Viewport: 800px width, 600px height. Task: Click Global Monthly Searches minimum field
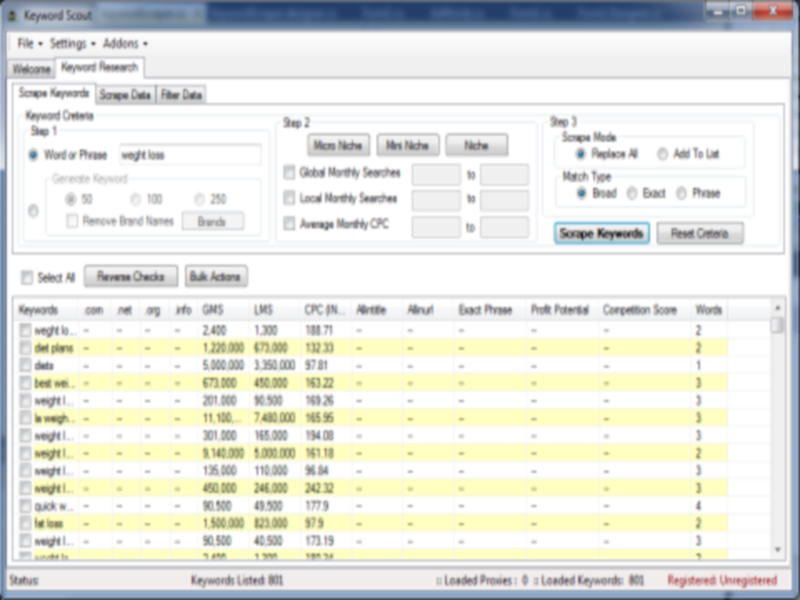436,174
